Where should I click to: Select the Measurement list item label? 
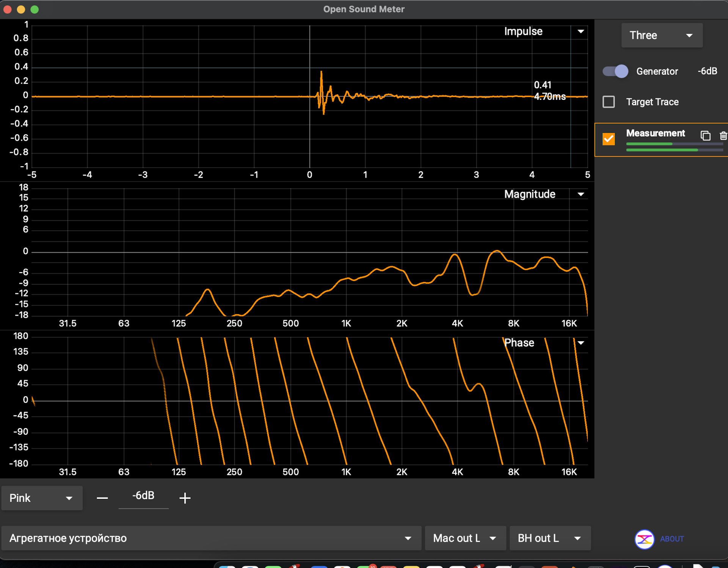click(655, 133)
